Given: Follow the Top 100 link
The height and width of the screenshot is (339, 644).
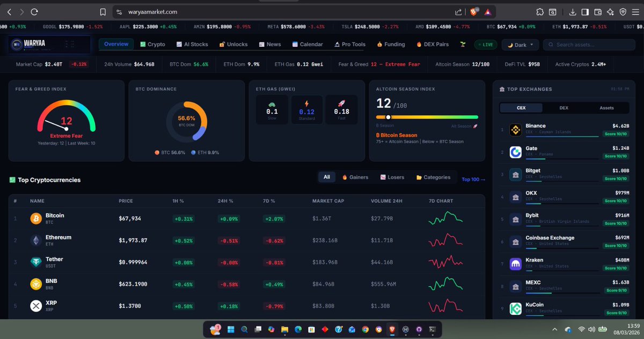Looking at the screenshot, I should click(473, 179).
